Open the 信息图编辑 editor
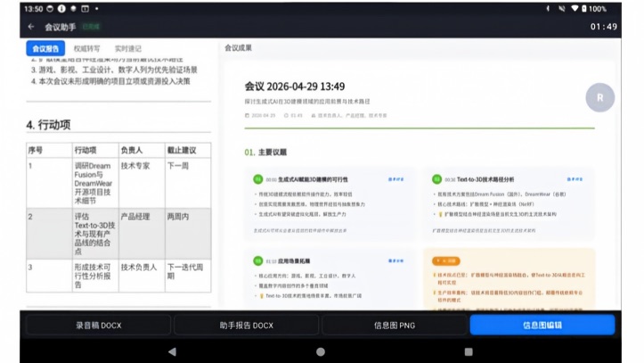The height and width of the screenshot is (363, 644). tap(542, 326)
